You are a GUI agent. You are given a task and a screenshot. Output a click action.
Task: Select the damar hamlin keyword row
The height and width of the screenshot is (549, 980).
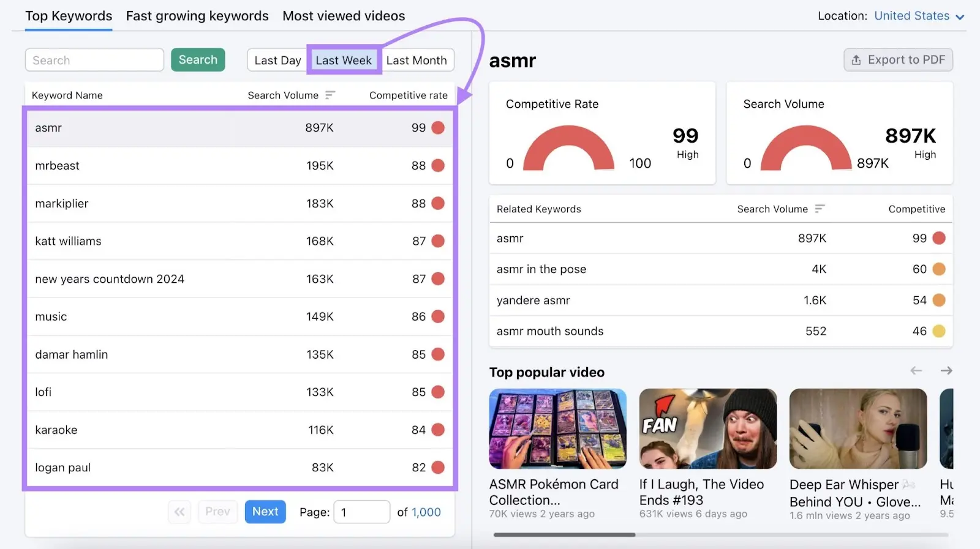point(239,354)
